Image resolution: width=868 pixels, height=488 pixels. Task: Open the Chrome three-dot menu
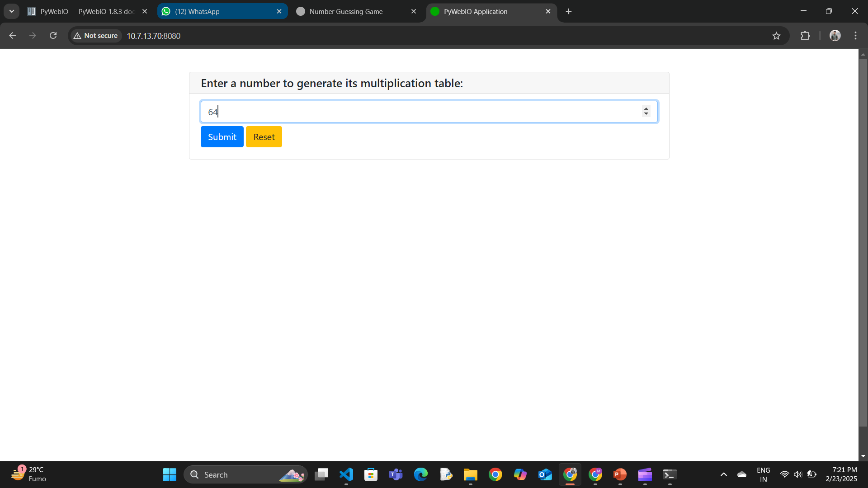[x=855, y=36]
